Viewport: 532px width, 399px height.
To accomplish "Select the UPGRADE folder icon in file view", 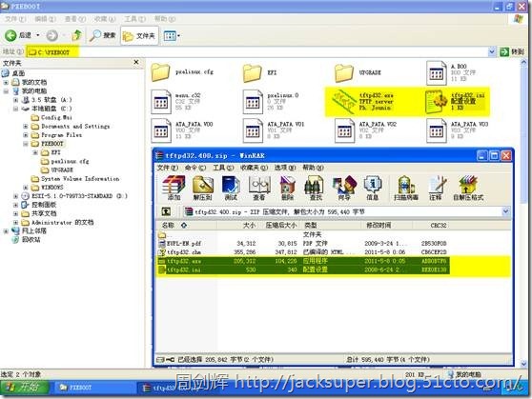I will [343, 73].
